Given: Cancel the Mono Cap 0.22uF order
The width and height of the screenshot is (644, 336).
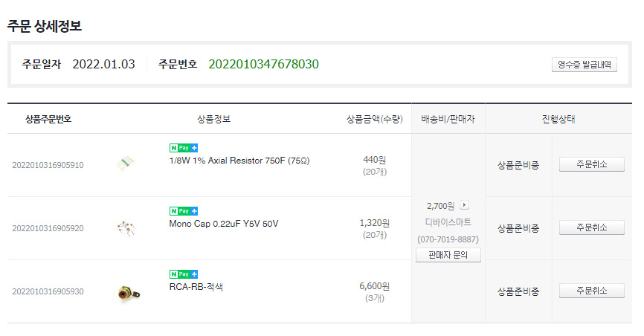Looking at the screenshot, I should (591, 227).
